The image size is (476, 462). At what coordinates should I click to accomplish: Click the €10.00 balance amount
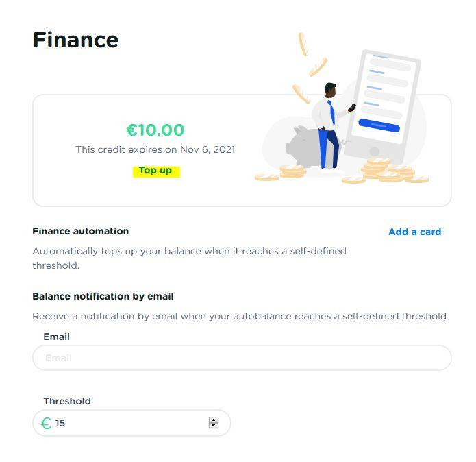coord(155,130)
